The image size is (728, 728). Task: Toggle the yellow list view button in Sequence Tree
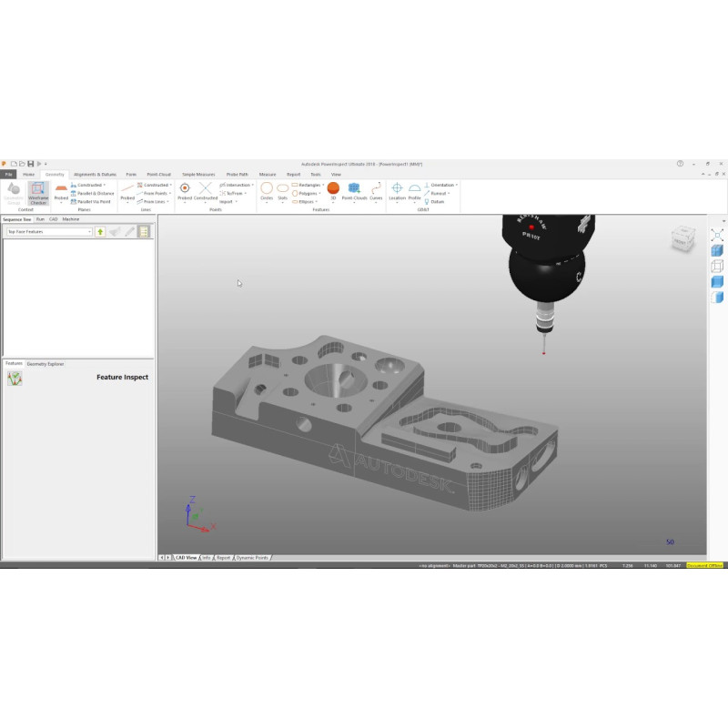tap(144, 232)
